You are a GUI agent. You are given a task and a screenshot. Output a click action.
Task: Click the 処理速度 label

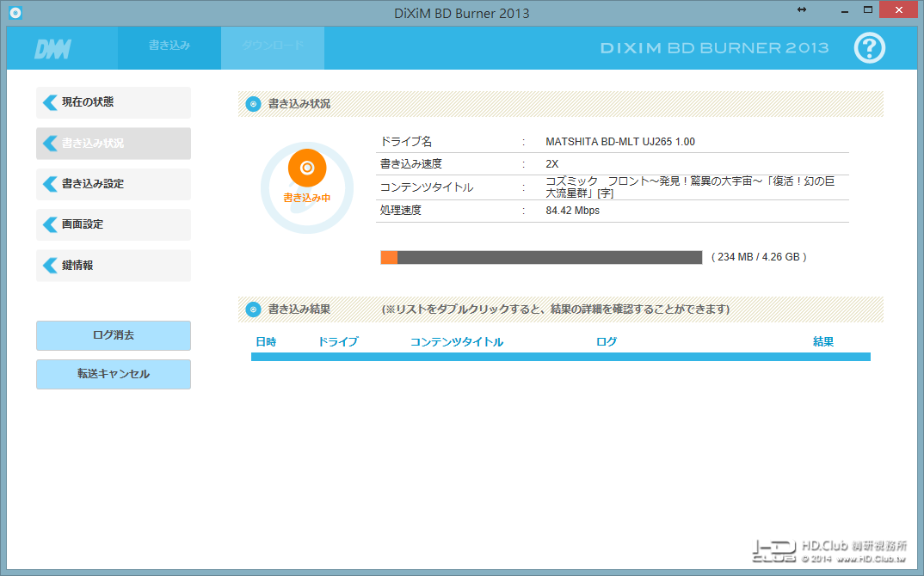pos(401,211)
